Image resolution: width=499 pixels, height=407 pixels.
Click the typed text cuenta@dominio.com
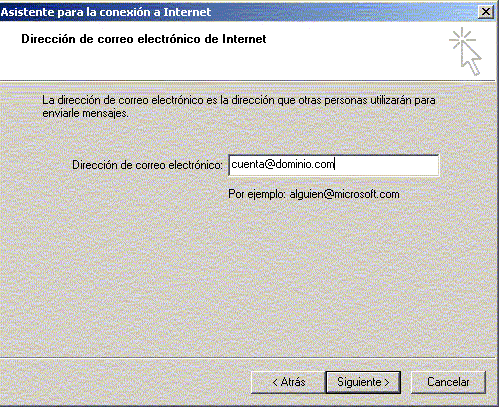click(283, 164)
